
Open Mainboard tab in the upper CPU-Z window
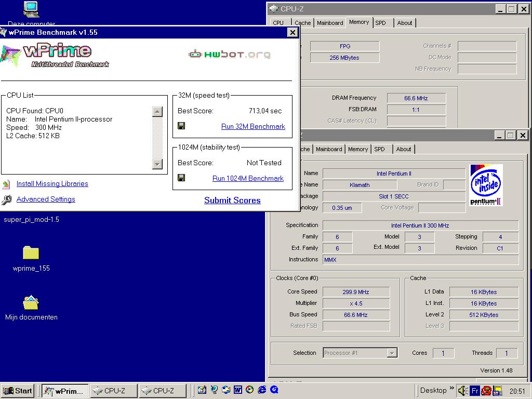330,23
